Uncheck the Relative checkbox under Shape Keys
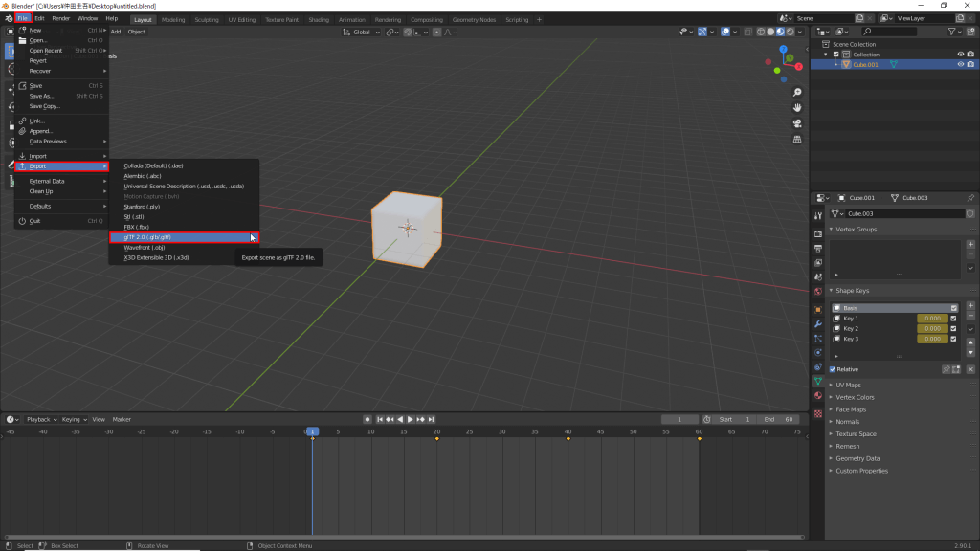The image size is (980, 551). (x=835, y=369)
